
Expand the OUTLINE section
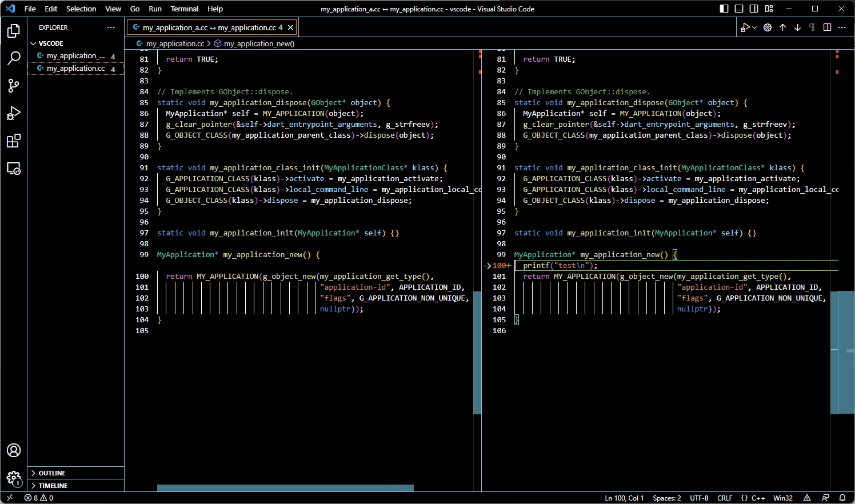click(x=52, y=473)
